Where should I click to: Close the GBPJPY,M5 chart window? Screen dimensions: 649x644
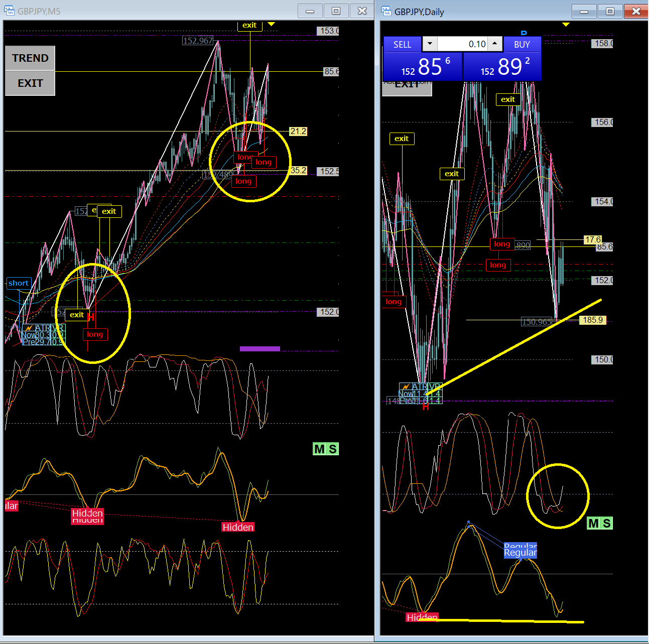point(362,11)
